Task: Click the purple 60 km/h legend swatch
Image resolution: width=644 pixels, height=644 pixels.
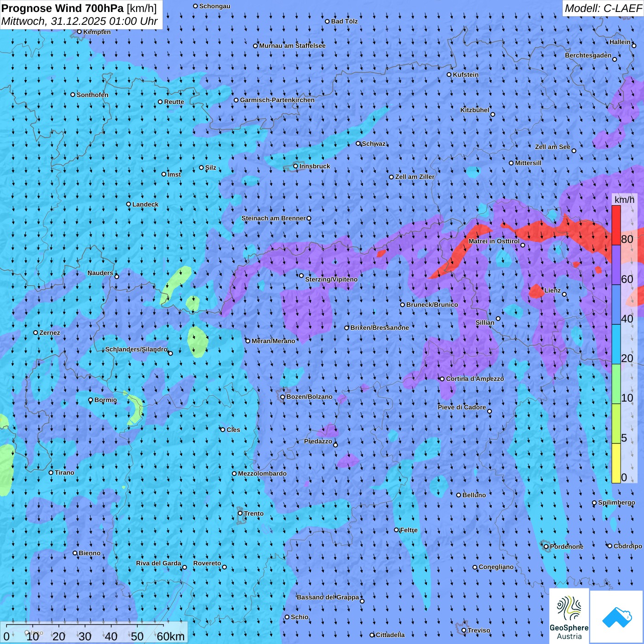Action: click(616, 265)
